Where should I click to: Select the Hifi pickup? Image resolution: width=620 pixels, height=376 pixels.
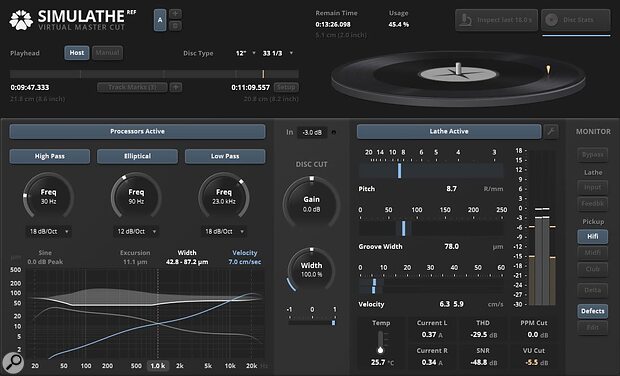tap(592, 236)
